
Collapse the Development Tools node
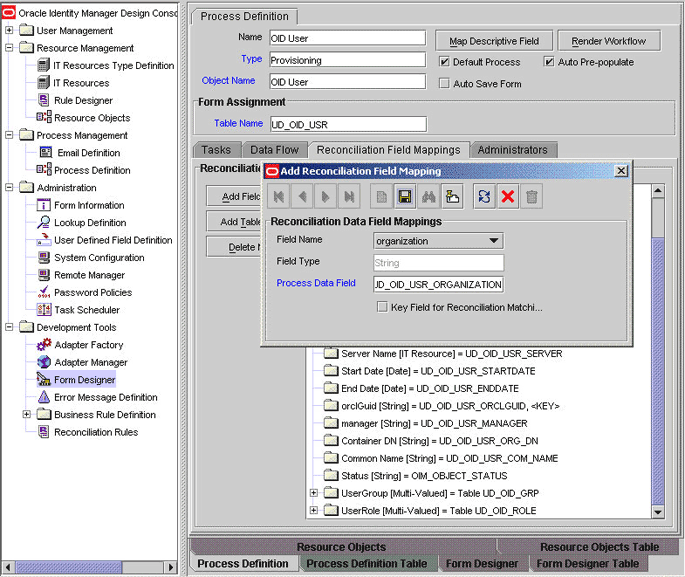(x=9, y=327)
